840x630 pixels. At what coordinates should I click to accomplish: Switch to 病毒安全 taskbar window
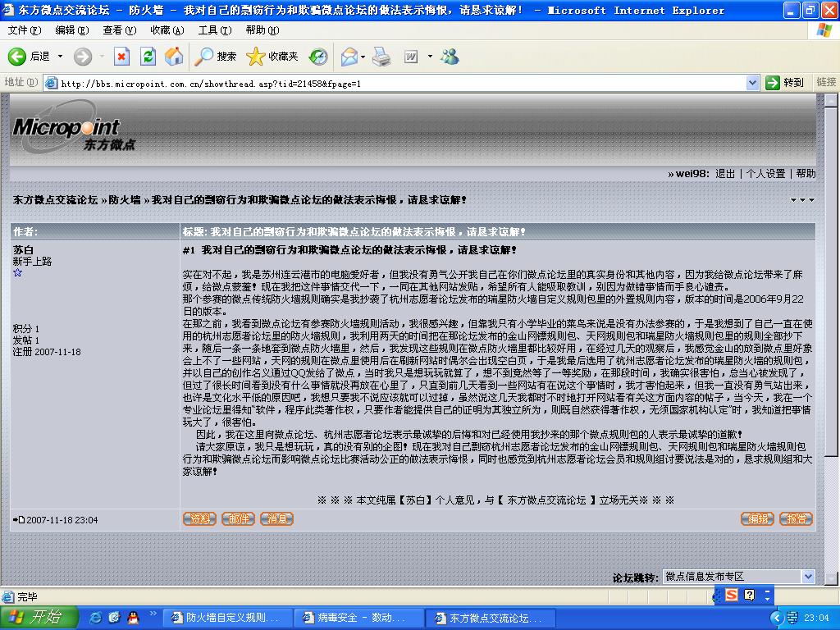(359, 618)
